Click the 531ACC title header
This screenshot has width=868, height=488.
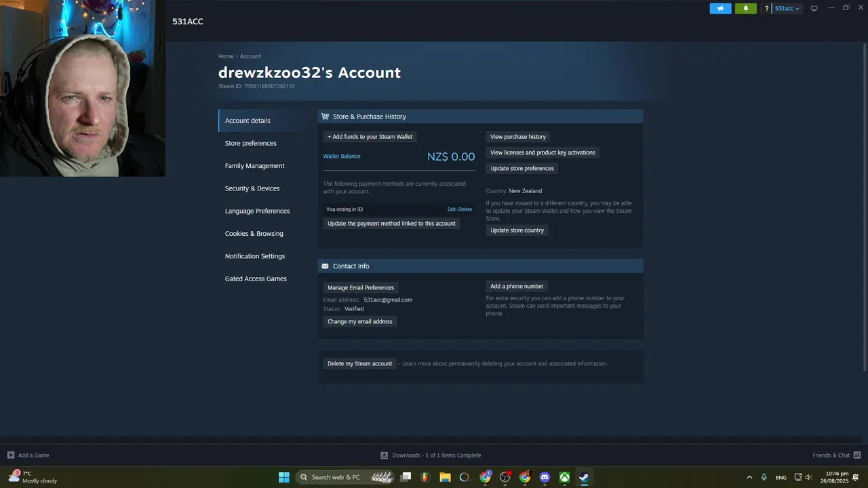tap(188, 22)
